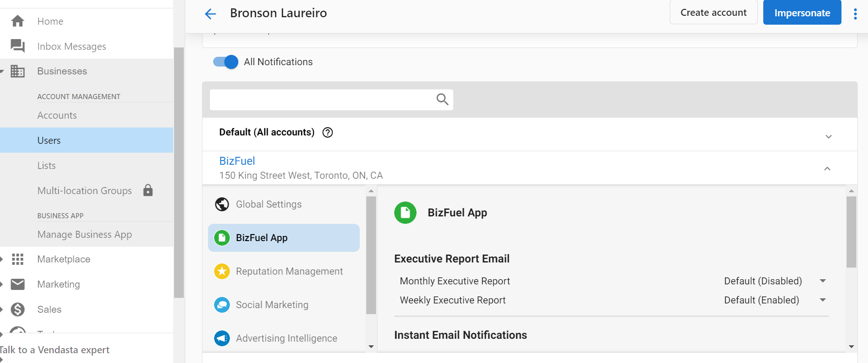Click the Reputation Management star icon
This screenshot has height=363, width=868.
coord(222,271)
